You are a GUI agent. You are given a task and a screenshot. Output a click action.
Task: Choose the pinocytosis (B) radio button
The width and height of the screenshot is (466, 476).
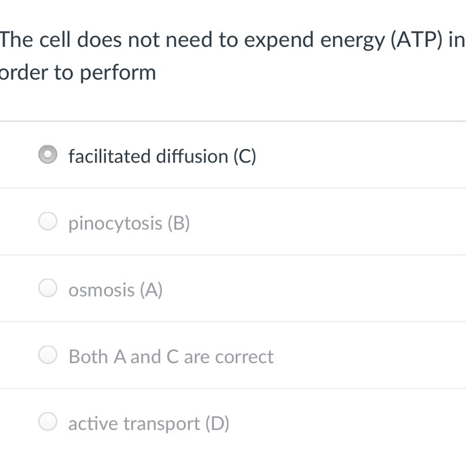pyautogui.click(x=48, y=222)
